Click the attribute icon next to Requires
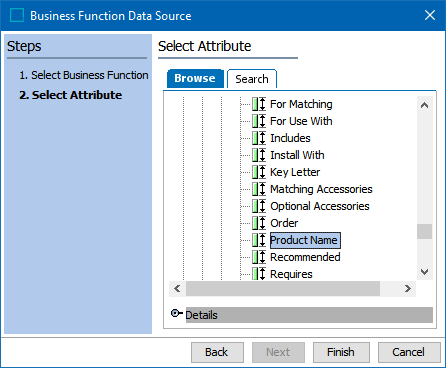The width and height of the screenshot is (446, 368). click(x=259, y=274)
